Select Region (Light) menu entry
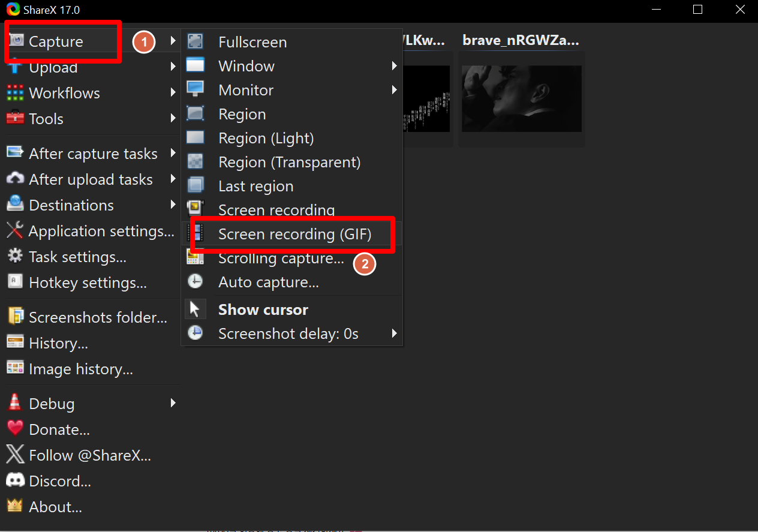The image size is (758, 532). [x=292, y=138]
